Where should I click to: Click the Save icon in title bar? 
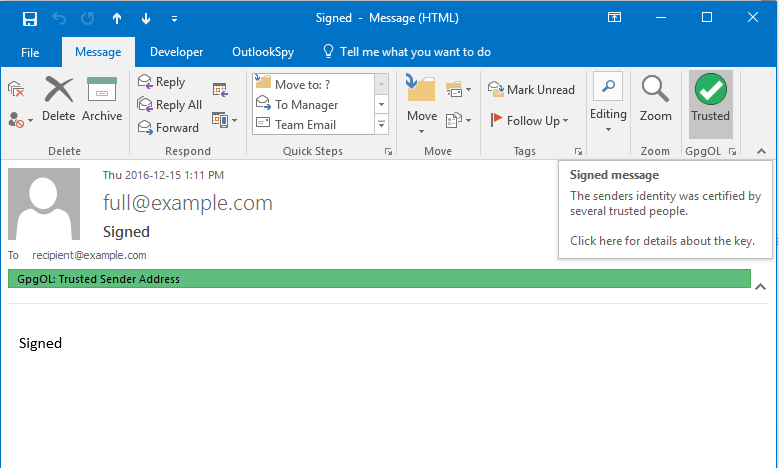[x=29, y=18]
